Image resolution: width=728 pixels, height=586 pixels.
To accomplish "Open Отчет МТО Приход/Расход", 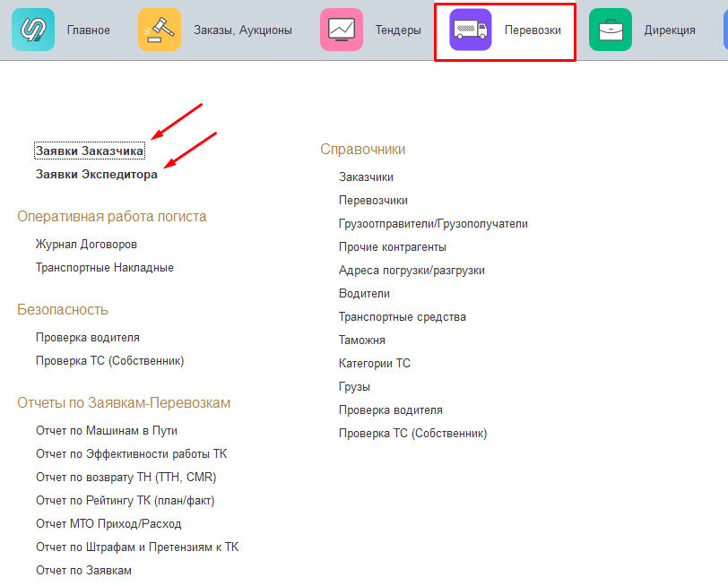I will point(108,524).
